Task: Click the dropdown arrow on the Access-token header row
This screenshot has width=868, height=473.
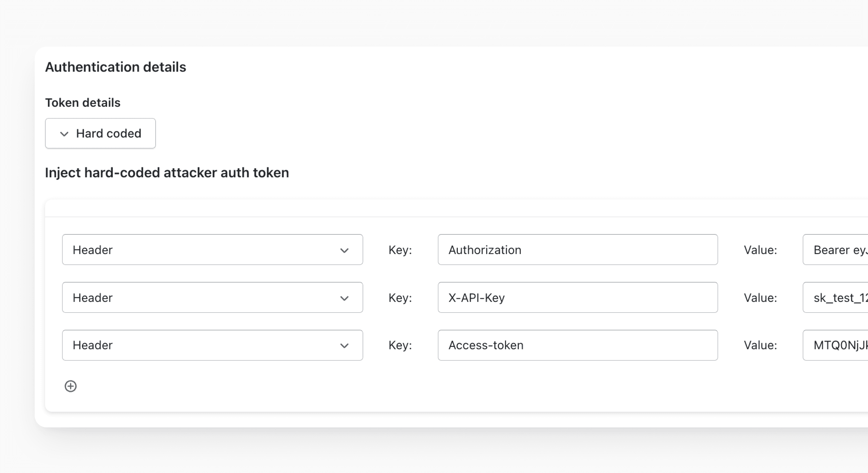Action: click(x=344, y=345)
